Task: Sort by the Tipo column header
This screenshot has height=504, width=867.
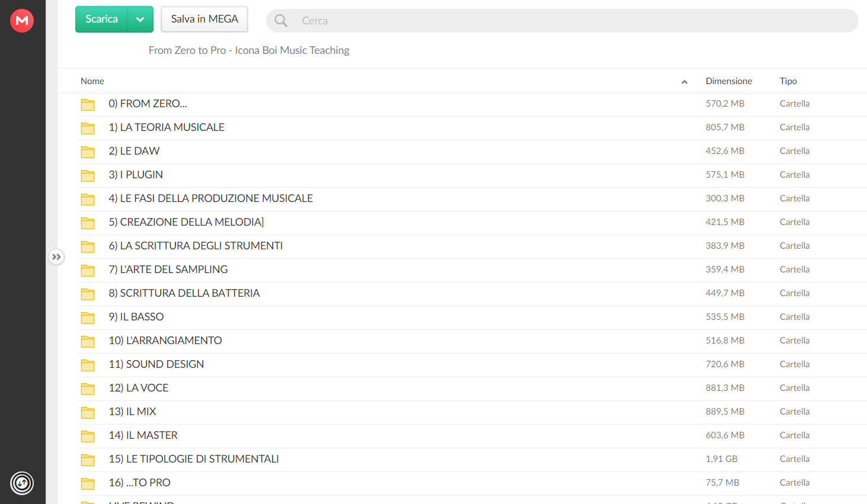Action: [788, 81]
